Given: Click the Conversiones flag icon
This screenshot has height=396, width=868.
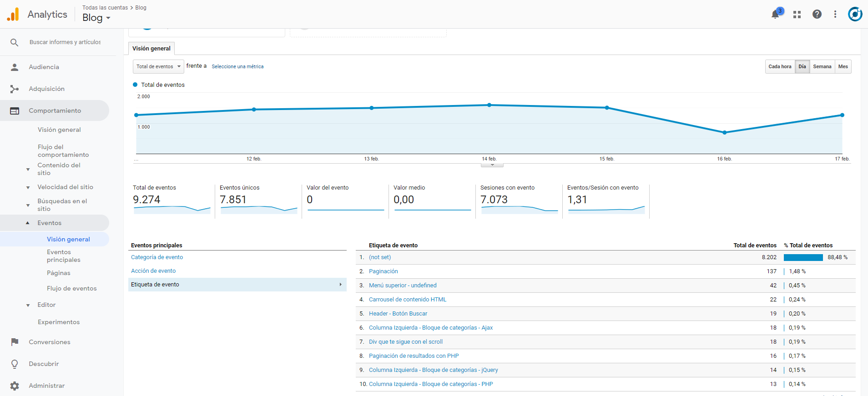Looking at the screenshot, I should point(15,342).
